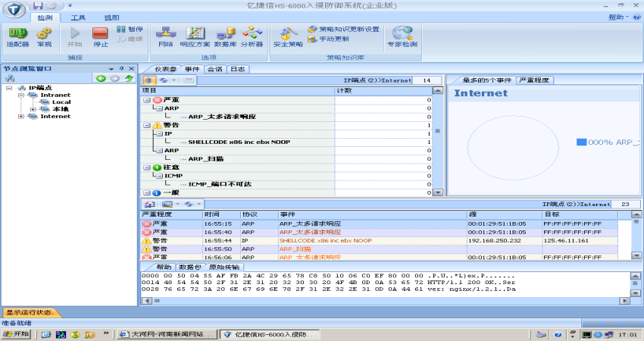This screenshot has height=341, width=644.
Task: Open 常规 general settings gear icon
Action: coord(45,36)
